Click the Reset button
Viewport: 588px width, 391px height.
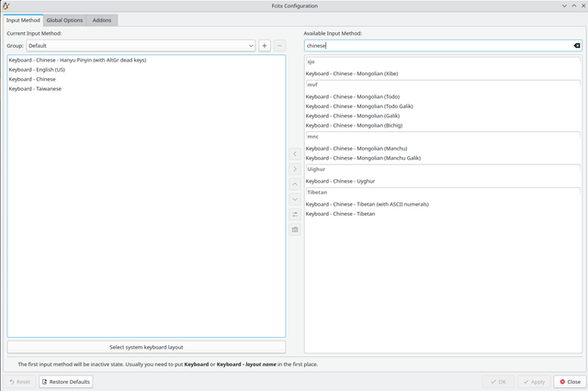point(20,382)
